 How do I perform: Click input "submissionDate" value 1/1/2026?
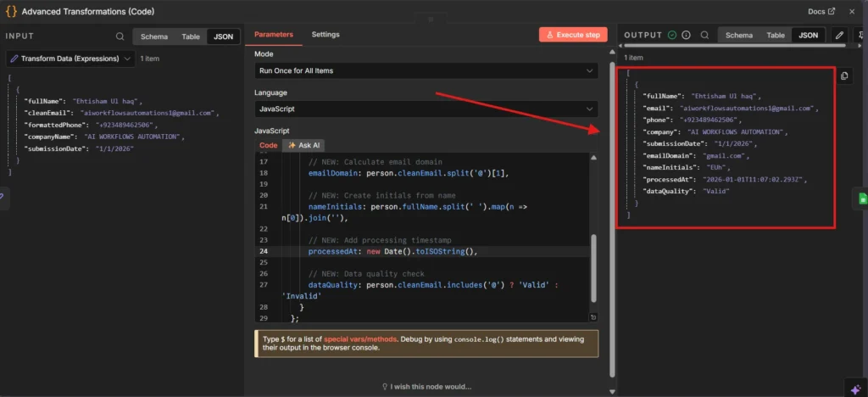[115, 149]
